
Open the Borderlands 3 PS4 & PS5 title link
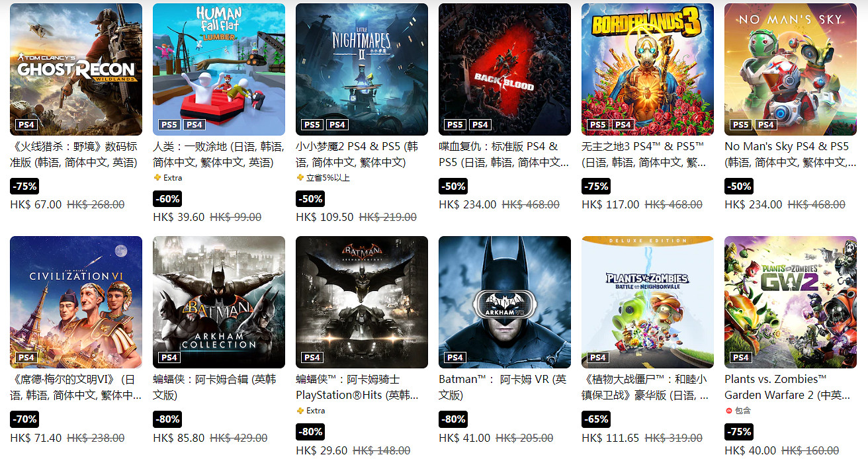644,154
